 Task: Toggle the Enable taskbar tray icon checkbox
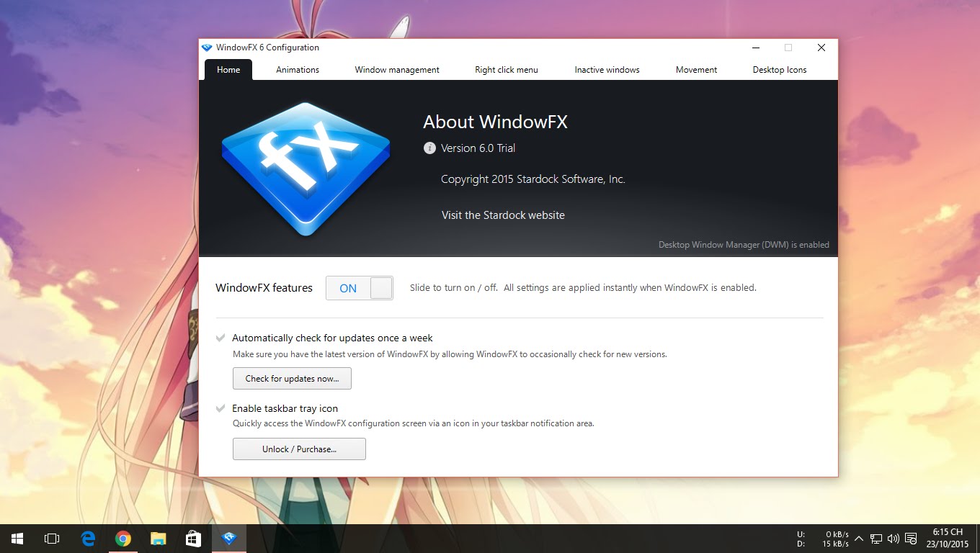pyautogui.click(x=220, y=408)
